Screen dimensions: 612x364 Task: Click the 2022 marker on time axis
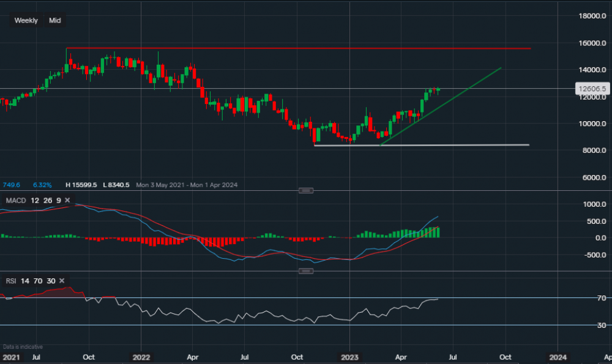141,356
